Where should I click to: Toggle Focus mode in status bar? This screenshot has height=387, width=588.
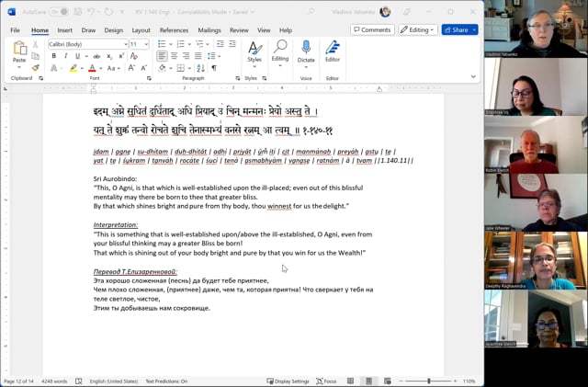325,381
